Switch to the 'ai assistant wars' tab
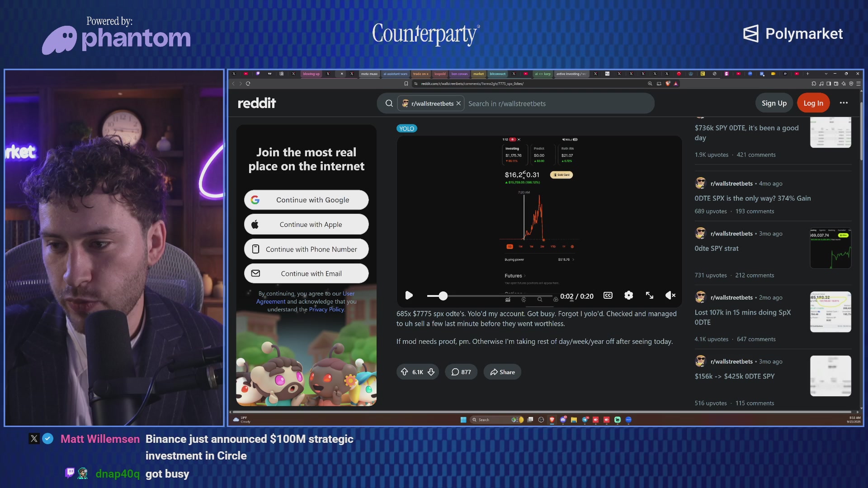 pos(395,74)
